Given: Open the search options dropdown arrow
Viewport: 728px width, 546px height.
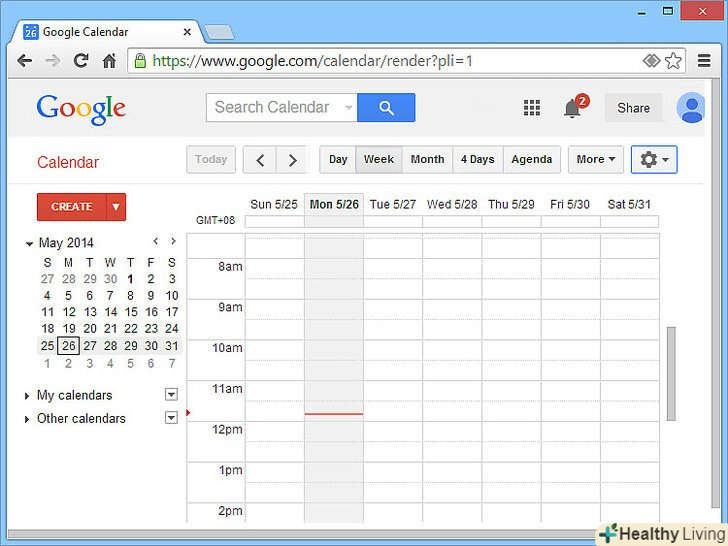Looking at the screenshot, I should 348,108.
